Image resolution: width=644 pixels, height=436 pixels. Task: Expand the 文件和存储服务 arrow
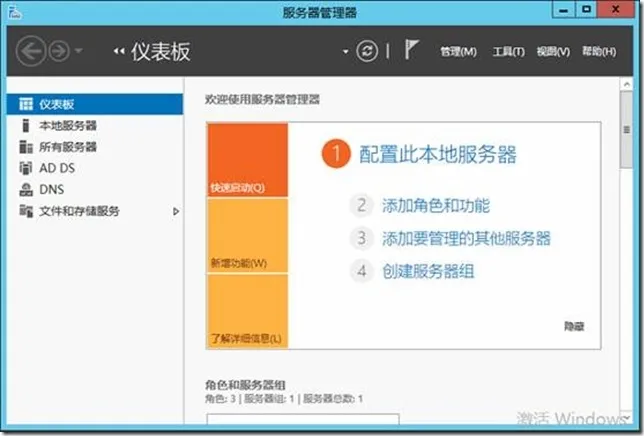[x=176, y=211]
